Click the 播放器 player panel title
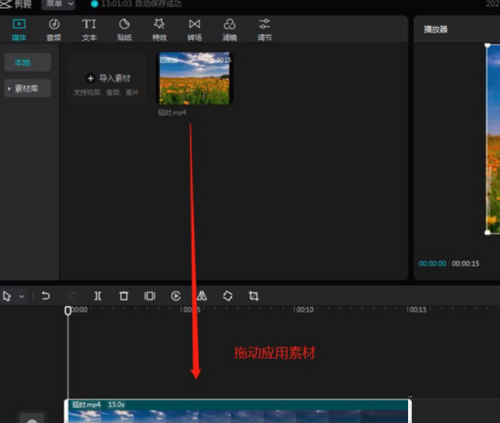The height and width of the screenshot is (423, 500). pyautogui.click(x=436, y=29)
